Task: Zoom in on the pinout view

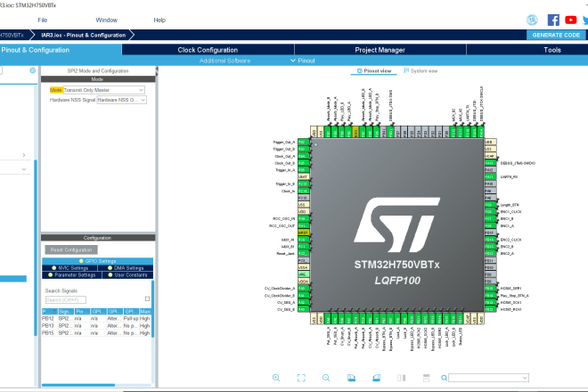Action: pos(276,378)
